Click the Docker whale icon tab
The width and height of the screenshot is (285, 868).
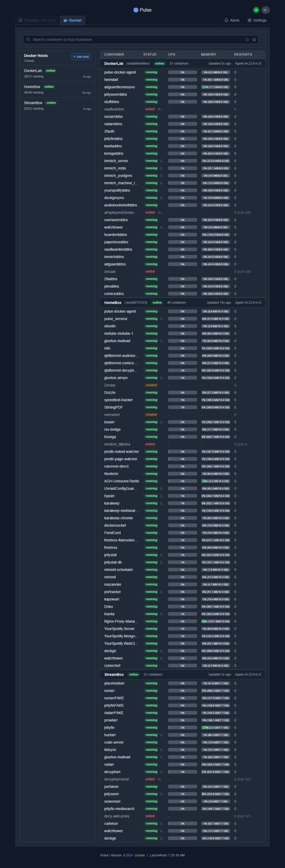pyautogui.click(x=66, y=20)
